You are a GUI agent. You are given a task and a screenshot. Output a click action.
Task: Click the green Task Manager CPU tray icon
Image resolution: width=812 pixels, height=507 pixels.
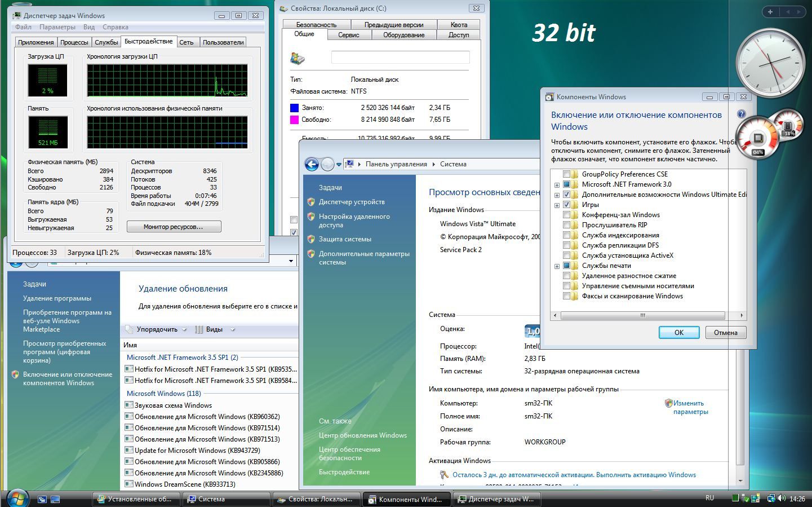pyautogui.click(x=735, y=499)
